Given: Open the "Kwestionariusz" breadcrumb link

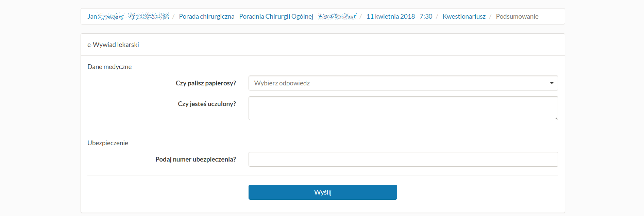Looking at the screenshot, I should [x=464, y=16].
